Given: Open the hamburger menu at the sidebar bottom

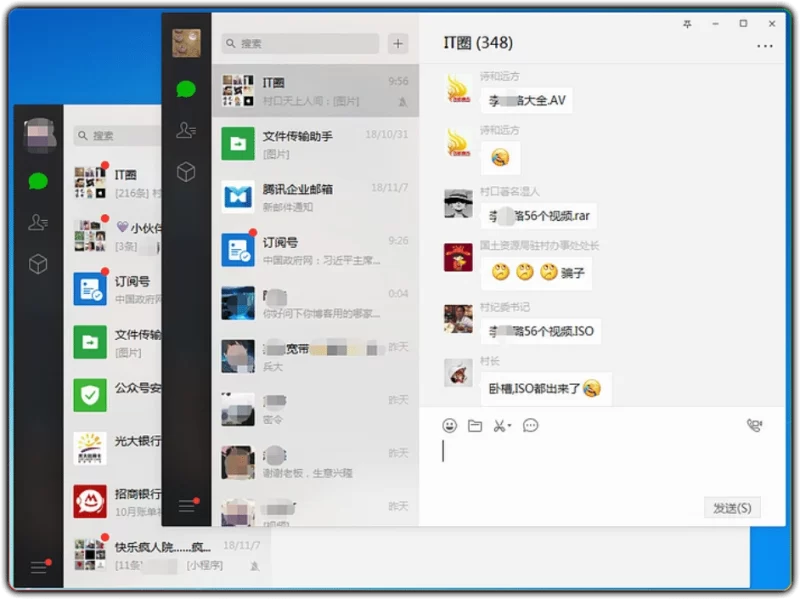Looking at the screenshot, I should 186,505.
